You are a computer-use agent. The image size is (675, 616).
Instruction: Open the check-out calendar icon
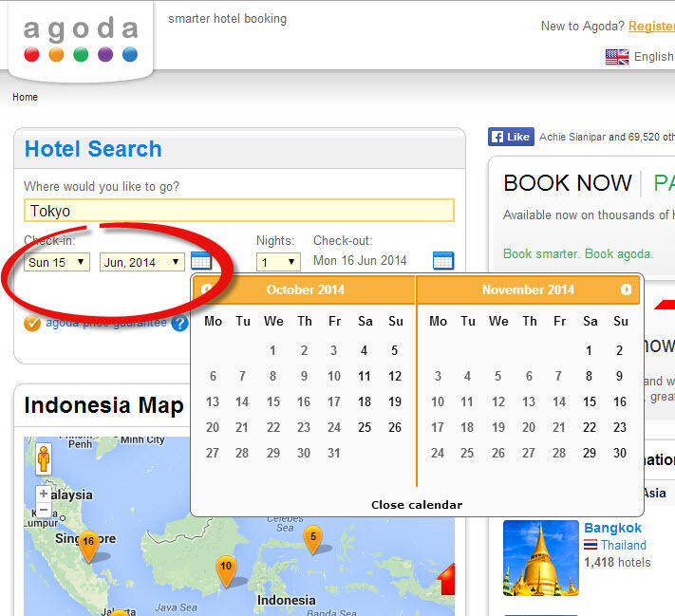(x=443, y=260)
